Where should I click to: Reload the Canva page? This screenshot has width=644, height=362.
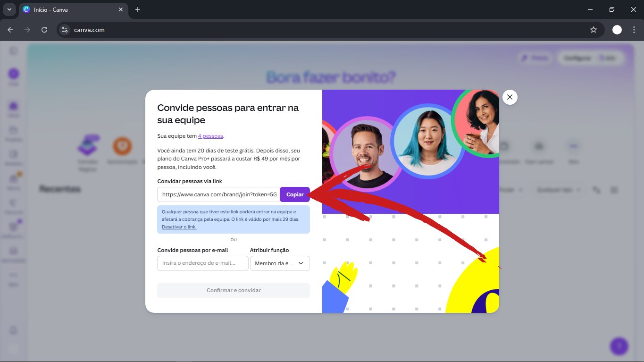pyautogui.click(x=44, y=30)
